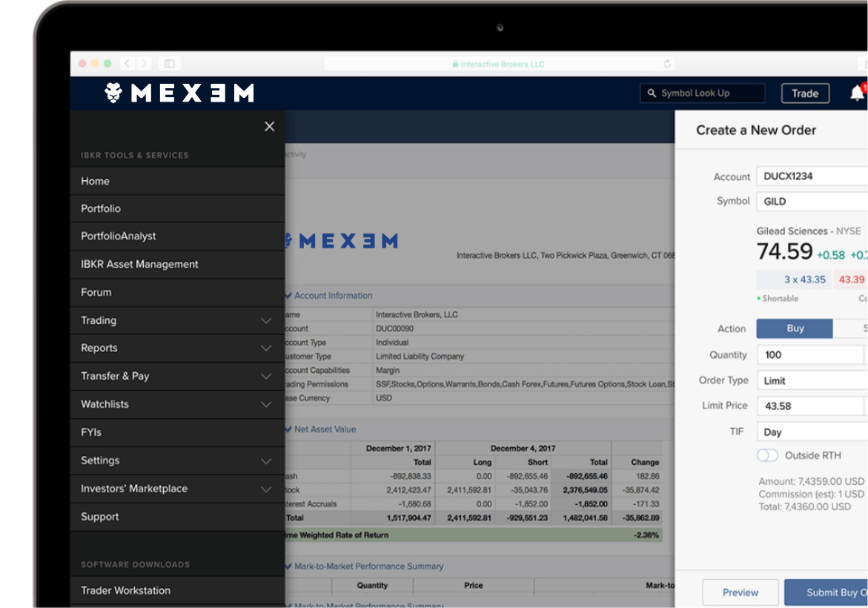Click the Quantity input field

[810, 354]
